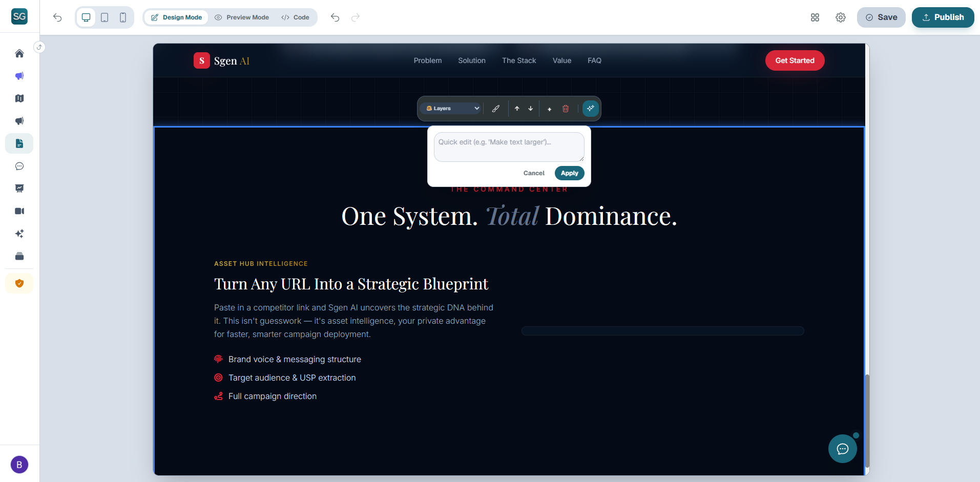
Task: Open the grid apps icon
Action: (x=815, y=17)
